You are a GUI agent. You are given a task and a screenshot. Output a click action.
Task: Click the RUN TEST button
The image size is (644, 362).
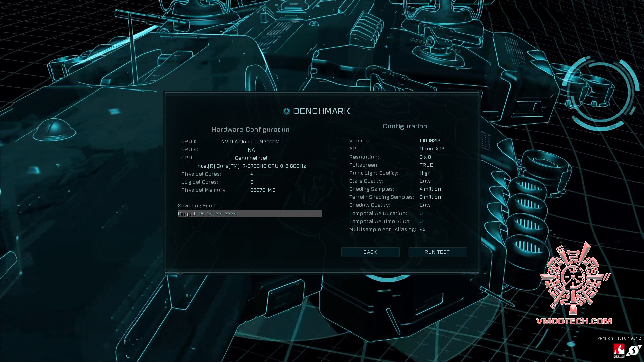[x=437, y=252]
